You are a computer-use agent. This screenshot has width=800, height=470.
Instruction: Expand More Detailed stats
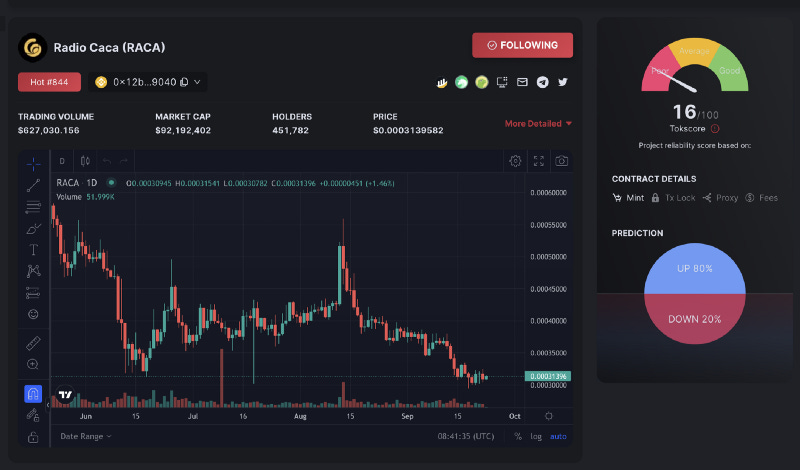[x=538, y=123]
